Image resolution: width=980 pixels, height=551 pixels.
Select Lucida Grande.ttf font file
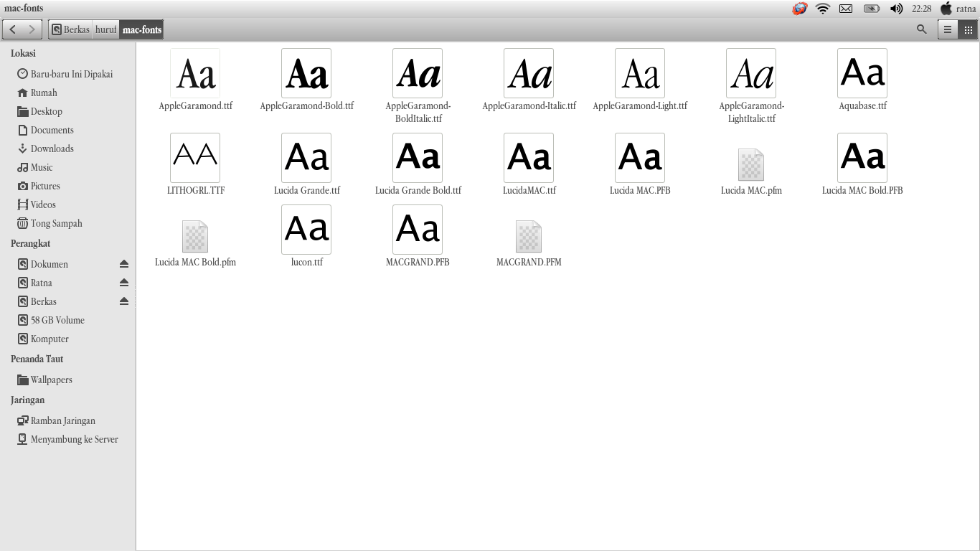point(306,164)
